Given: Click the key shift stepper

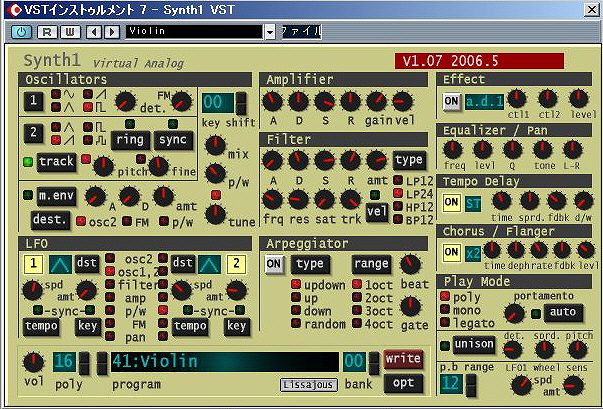Looking at the screenshot, I should pyautogui.click(x=241, y=103).
